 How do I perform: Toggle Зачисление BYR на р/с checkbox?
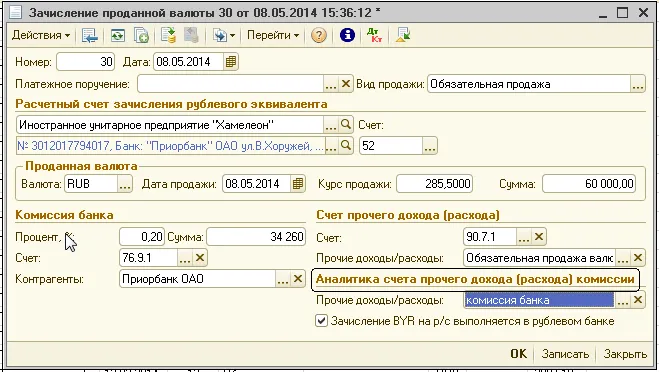(x=322, y=321)
